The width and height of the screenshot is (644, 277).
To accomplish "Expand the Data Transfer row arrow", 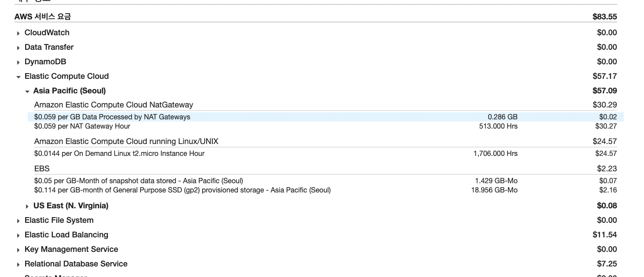I will pyautogui.click(x=18, y=48).
